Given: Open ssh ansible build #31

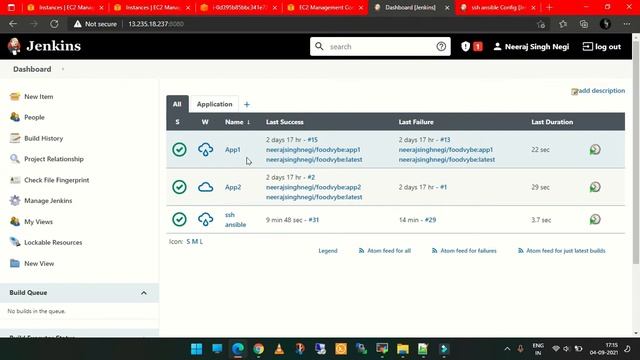Looking at the screenshot, I should click(313, 220).
